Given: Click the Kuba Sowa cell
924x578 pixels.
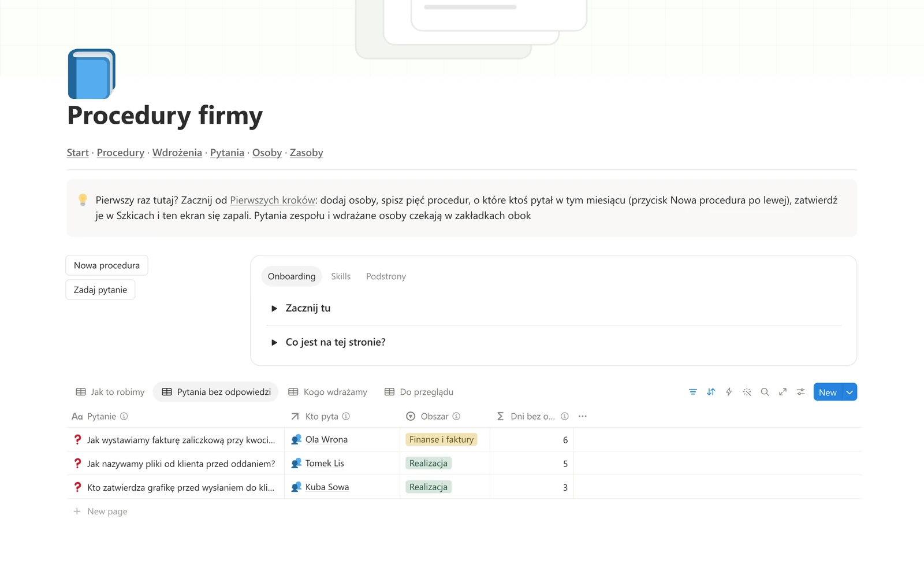Looking at the screenshot, I should pos(342,487).
